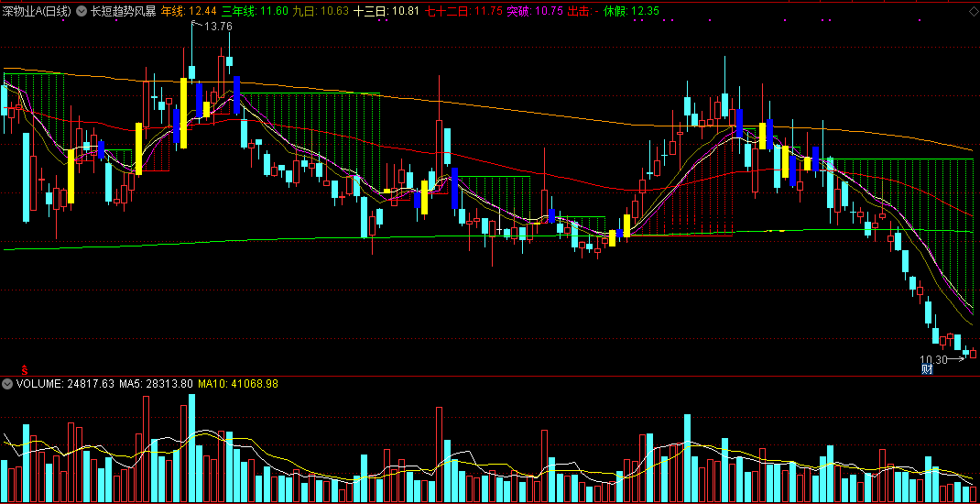The height and width of the screenshot is (504, 980).
Task: Open dropdown arrow before 长短趋势风暴 indicator
Action: click(x=82, y=11)
